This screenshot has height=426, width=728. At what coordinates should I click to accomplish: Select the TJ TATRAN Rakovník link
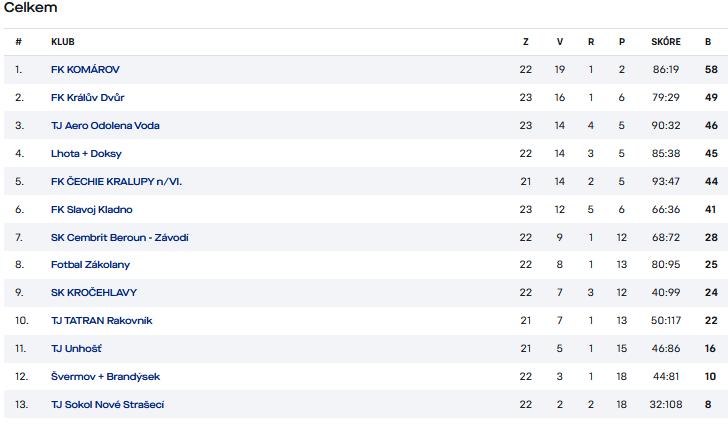[x=101, y=321]
